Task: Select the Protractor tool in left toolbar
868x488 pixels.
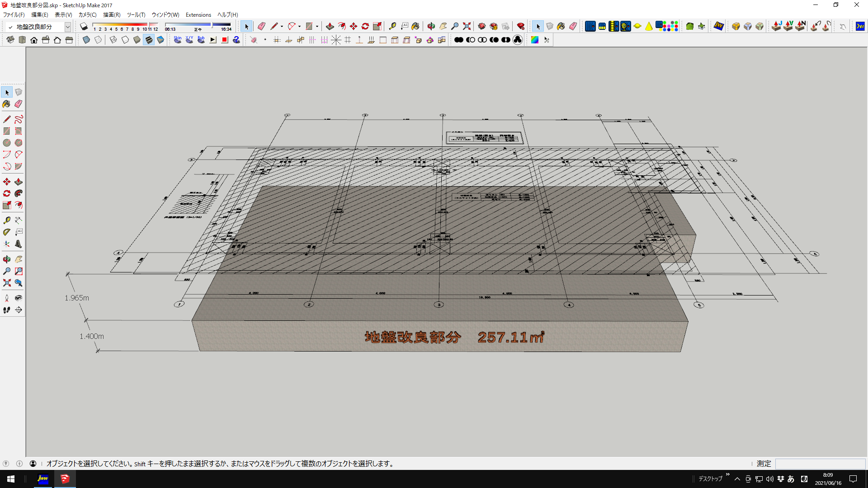Action: tap(7, 232)
